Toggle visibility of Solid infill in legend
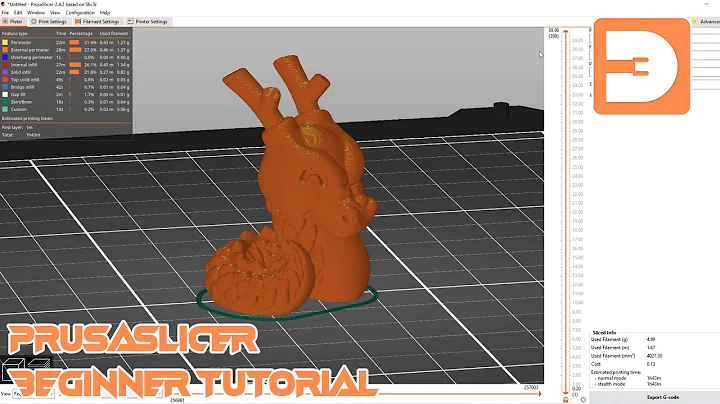 click(21, 72)
